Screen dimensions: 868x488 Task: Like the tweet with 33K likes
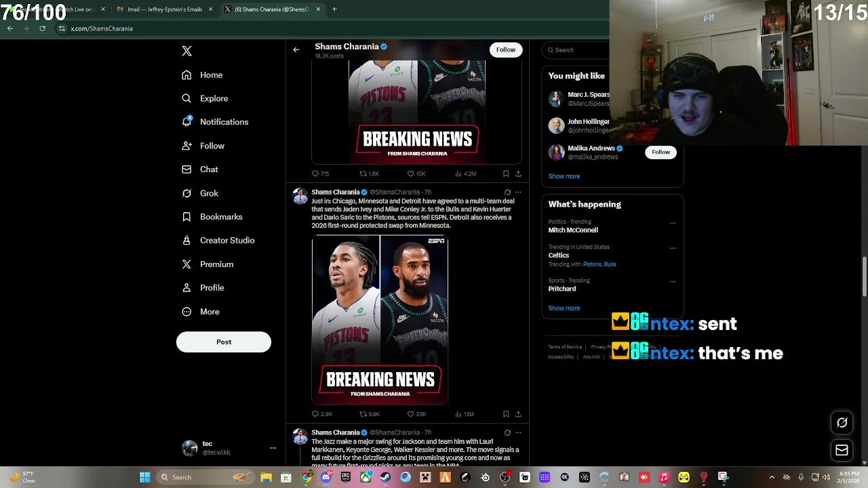[x=416, y=414]
